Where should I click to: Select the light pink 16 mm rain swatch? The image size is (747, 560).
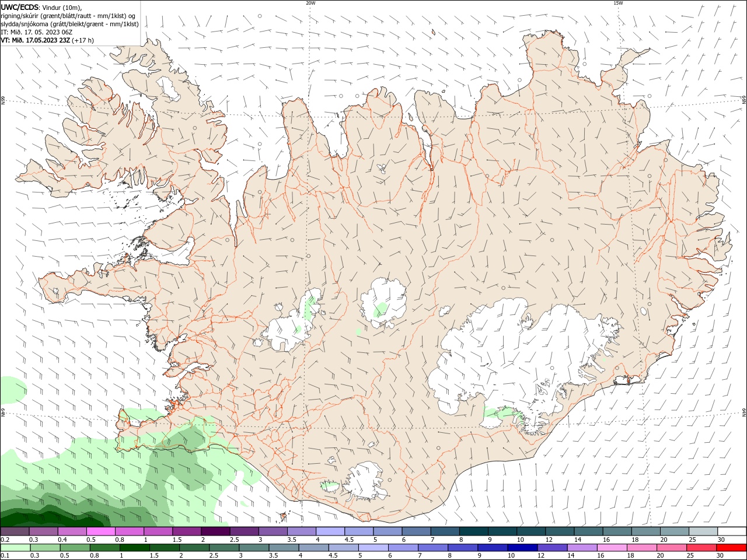click(612, 548)
